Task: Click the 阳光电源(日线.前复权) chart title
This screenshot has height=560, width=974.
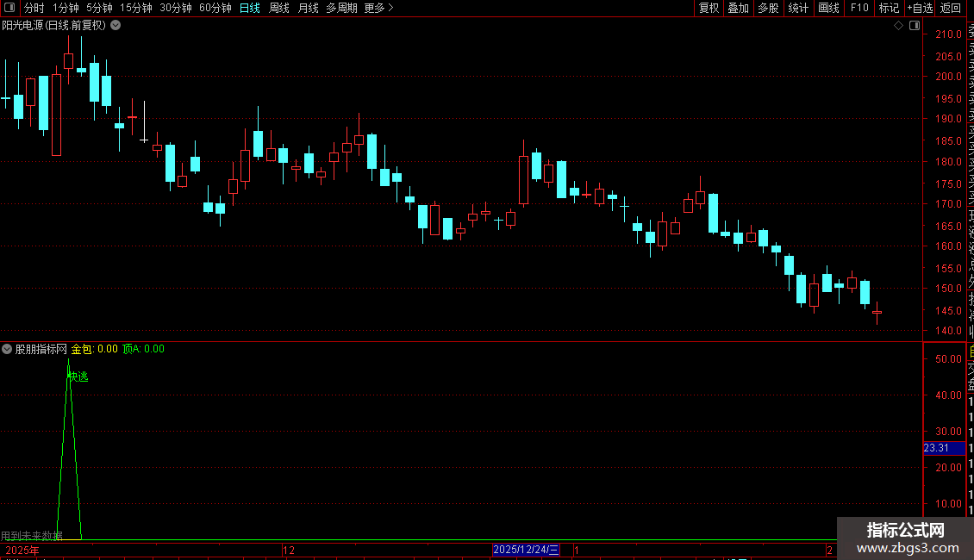Action: point(54,26)
